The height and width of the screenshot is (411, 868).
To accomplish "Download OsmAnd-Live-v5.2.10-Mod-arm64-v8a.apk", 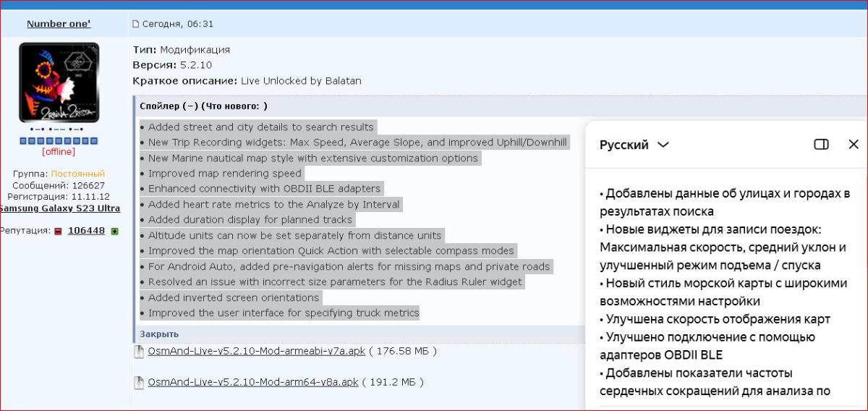I will 252,381.
